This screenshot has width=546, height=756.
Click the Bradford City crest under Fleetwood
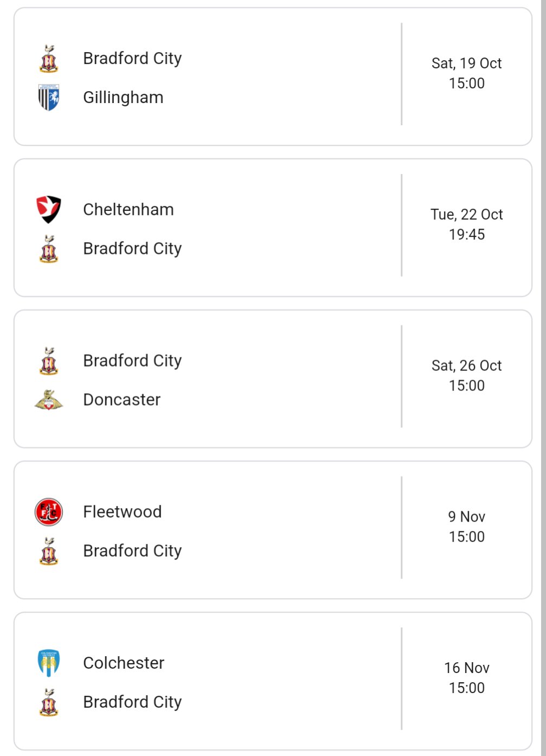49,551
